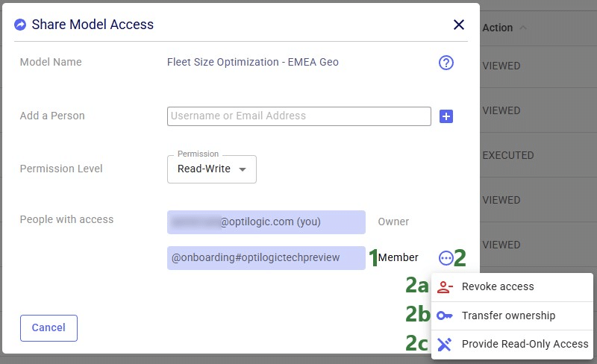Click the Action column header
597x364 pixels.
pos(498,28)
